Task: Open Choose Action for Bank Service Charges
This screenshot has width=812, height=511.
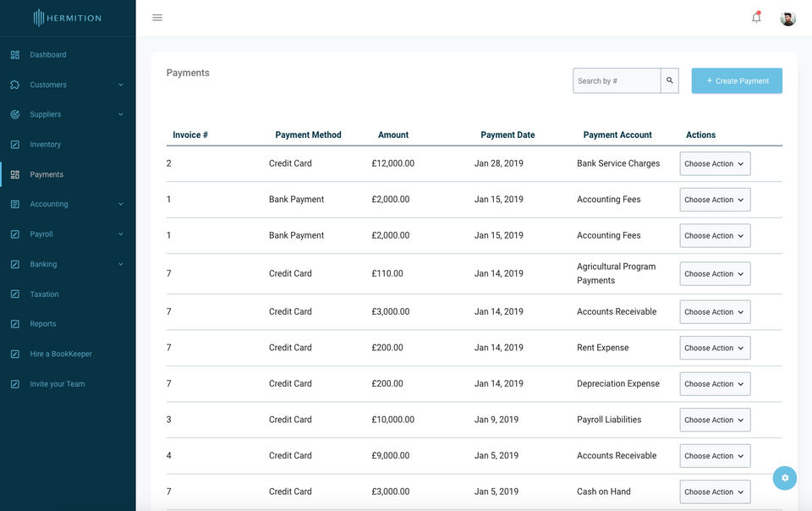Action: click(715, 163)
